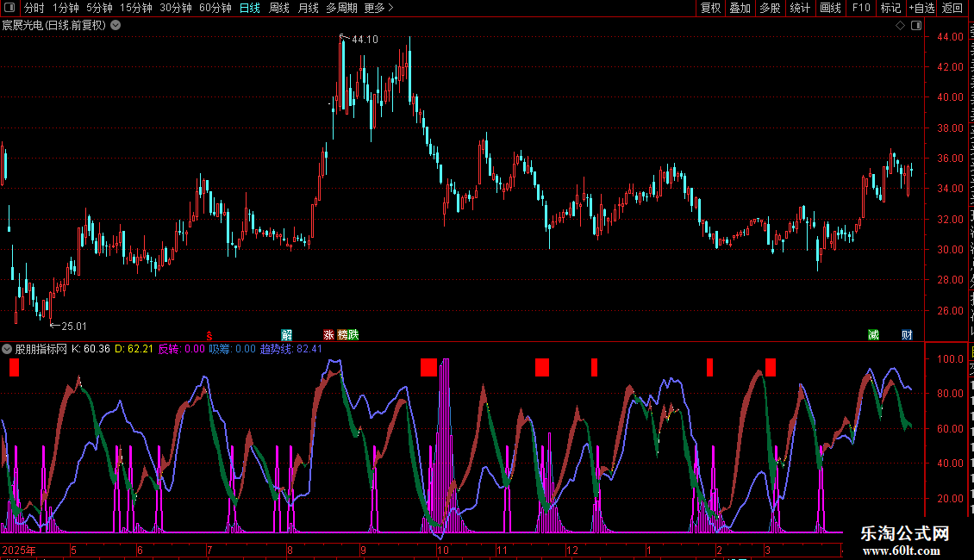Open the 复权 adjustment menu
This screenshot has width=974, height=560.
coord(710,8)
